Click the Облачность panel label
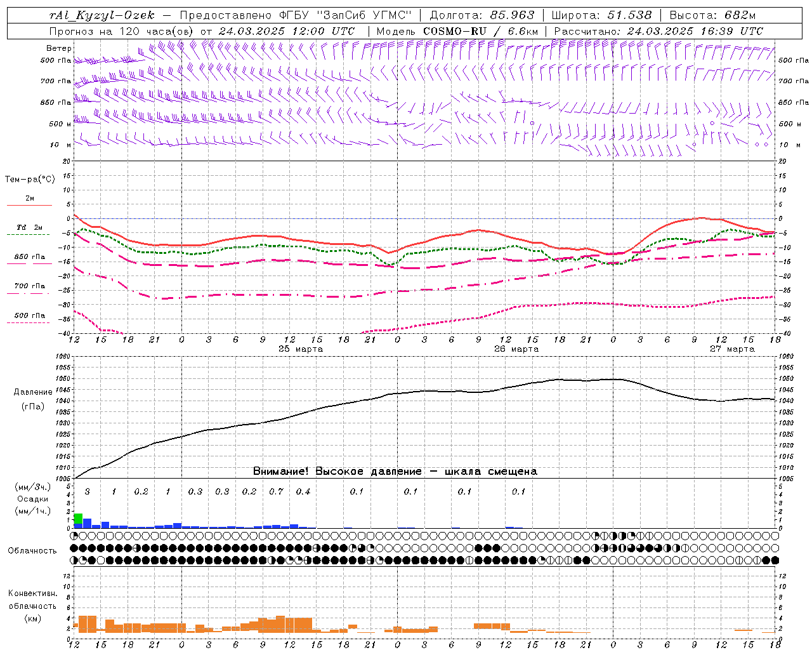This screenshot has height=650, width=812. [x=32, y=550]
